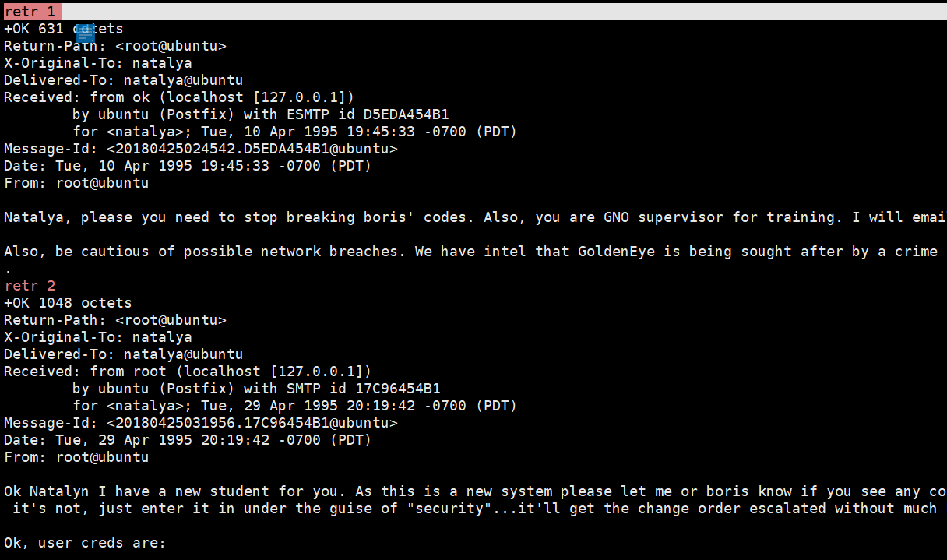The image size is (947, 560).
Task: Click the highlighted 'retr 1' command
Action: [x=30, y=12]
